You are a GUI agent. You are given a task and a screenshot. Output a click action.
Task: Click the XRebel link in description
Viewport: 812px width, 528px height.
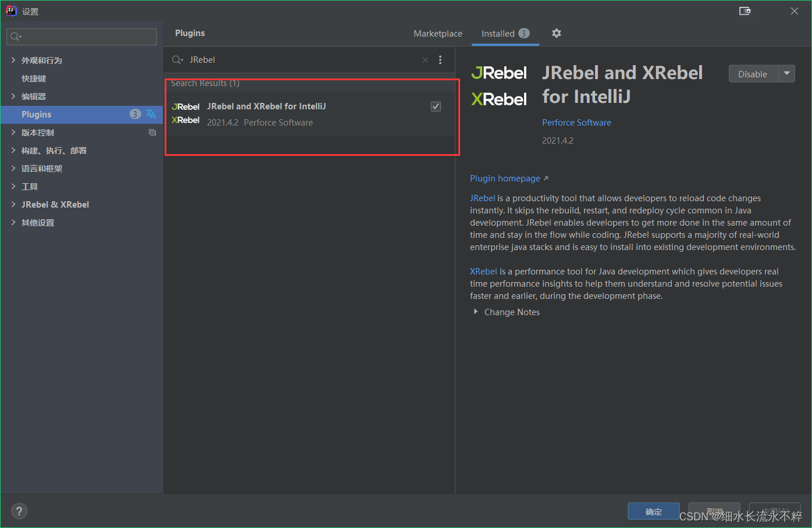(x=483, y=272)
